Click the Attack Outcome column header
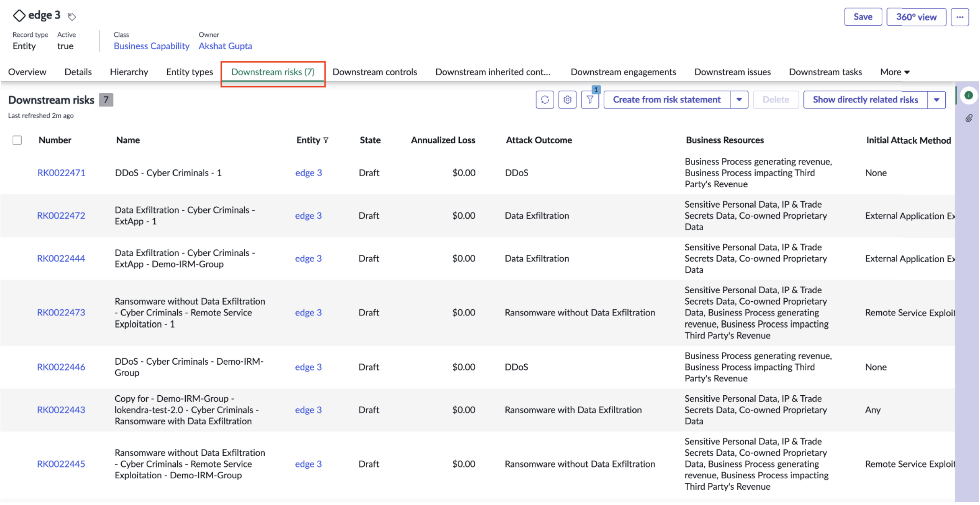 point(539,140)
